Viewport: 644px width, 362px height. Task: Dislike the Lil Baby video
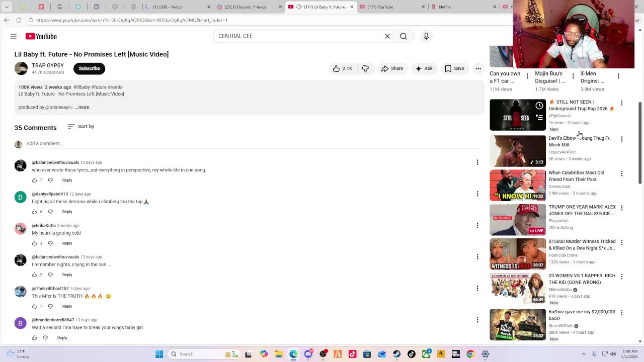coord(365,68)
